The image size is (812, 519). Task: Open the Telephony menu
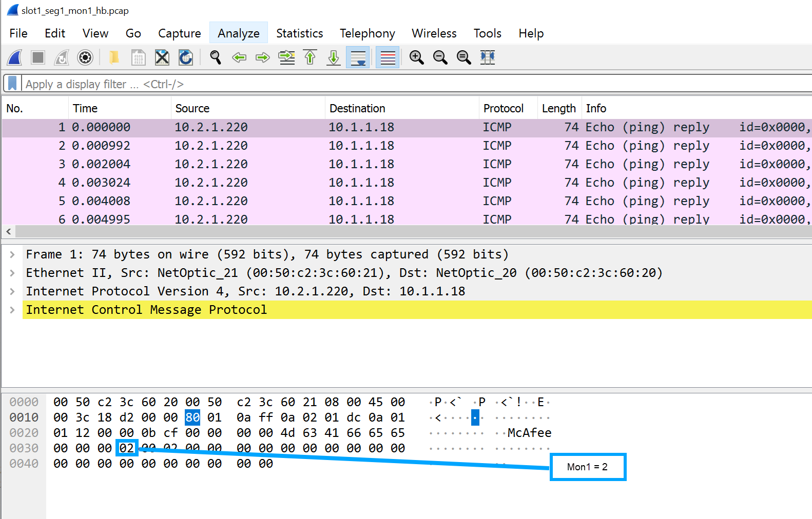click(x=368, y=33)
